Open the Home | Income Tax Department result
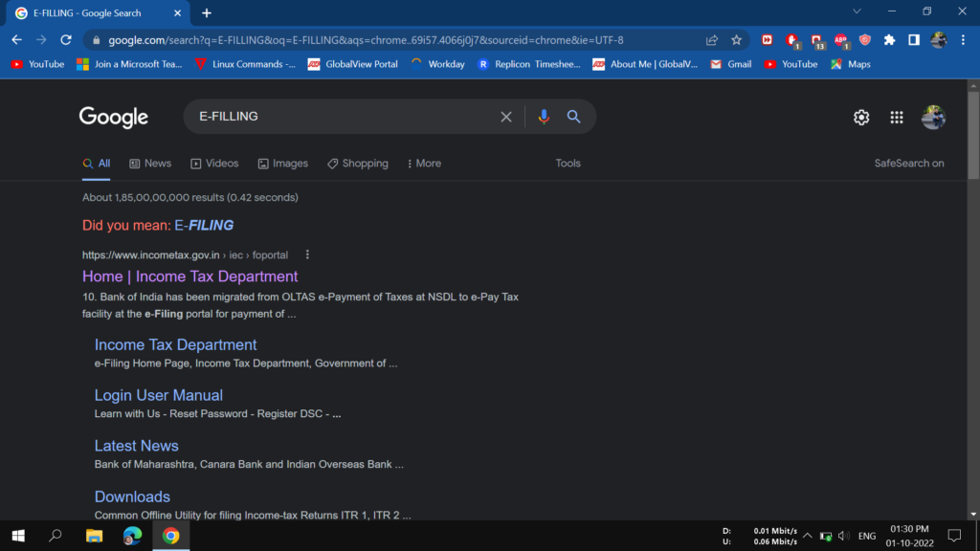 [190, 276]
